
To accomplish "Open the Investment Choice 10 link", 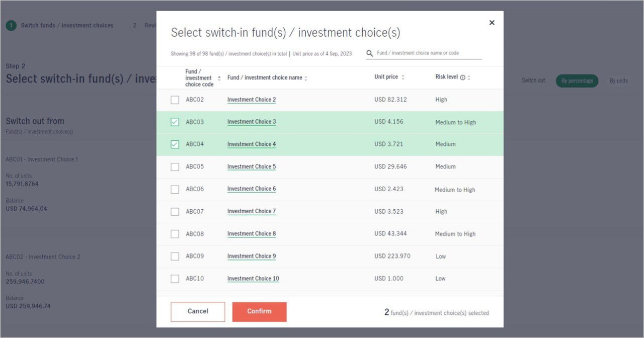I will pos(253,279).
